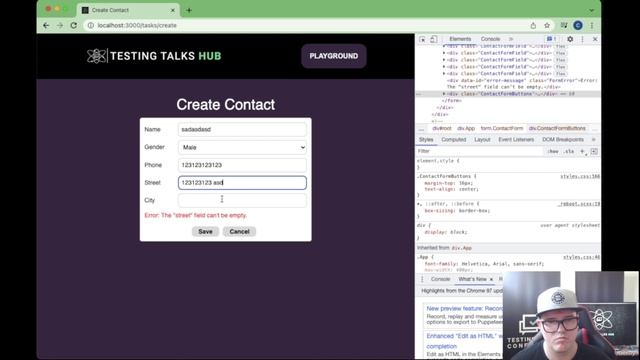Open the drawer Console tab

pyautogui.click(x=440, y=279)
